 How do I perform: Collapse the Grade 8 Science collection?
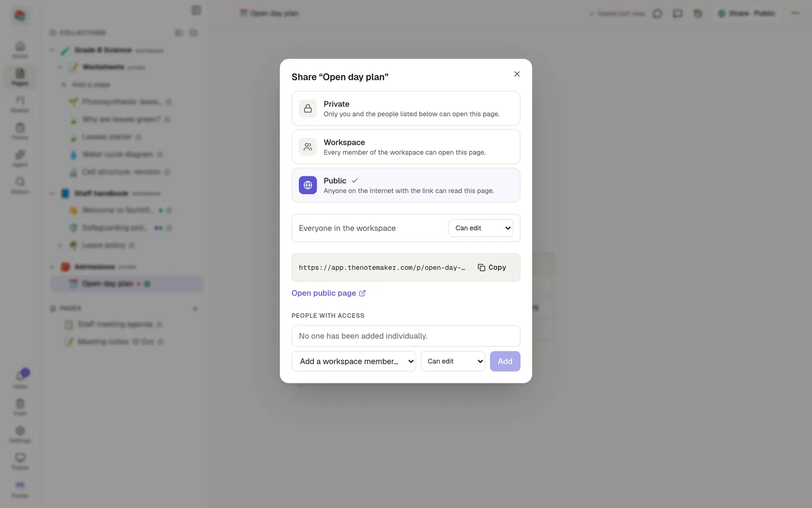tap(52, 50)
